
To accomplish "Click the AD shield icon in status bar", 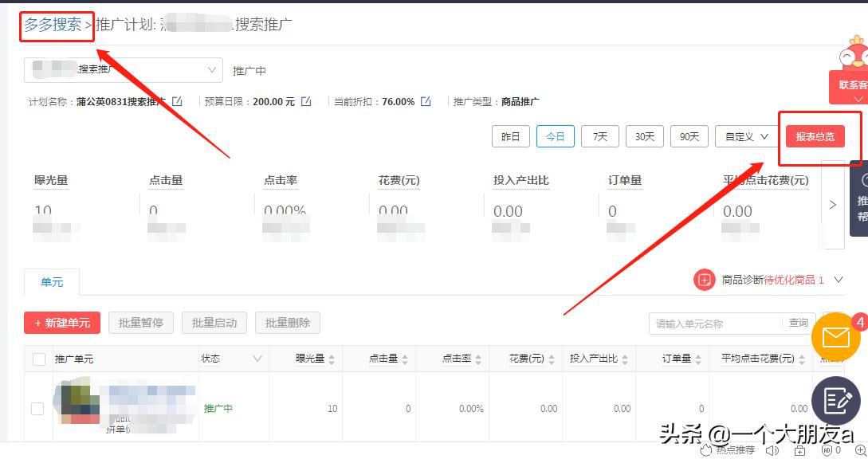I will tap(825, 449).
